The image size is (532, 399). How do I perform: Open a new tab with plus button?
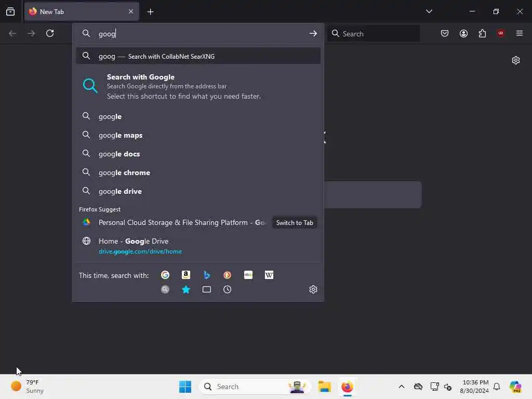coord(150,12)
